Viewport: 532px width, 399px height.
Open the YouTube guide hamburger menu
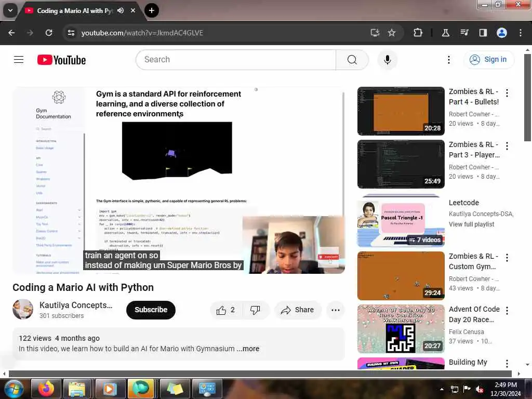(x=19, y=60)
